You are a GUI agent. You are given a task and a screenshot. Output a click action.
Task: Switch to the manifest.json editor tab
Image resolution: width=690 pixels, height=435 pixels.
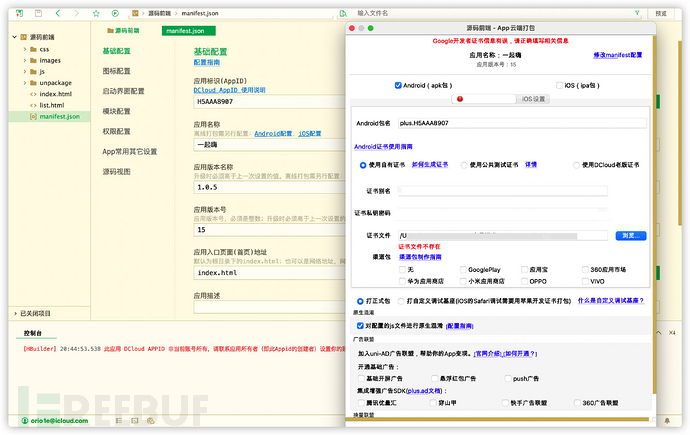coord(189,31)
